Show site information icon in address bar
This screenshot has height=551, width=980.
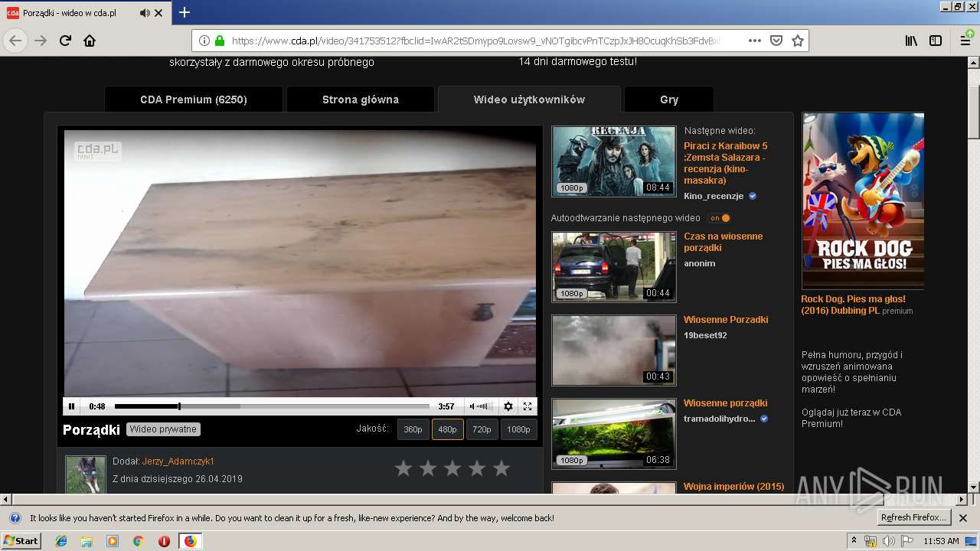(x=204, y=41)
